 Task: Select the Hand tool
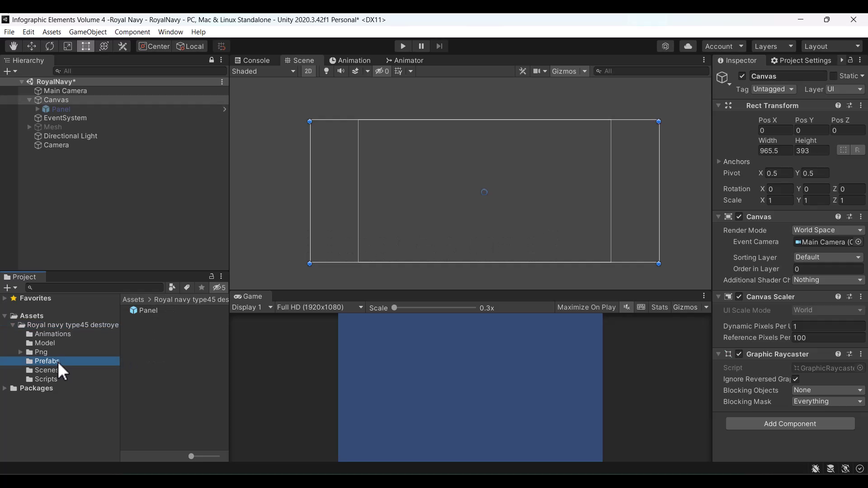[x=14, y=46]
